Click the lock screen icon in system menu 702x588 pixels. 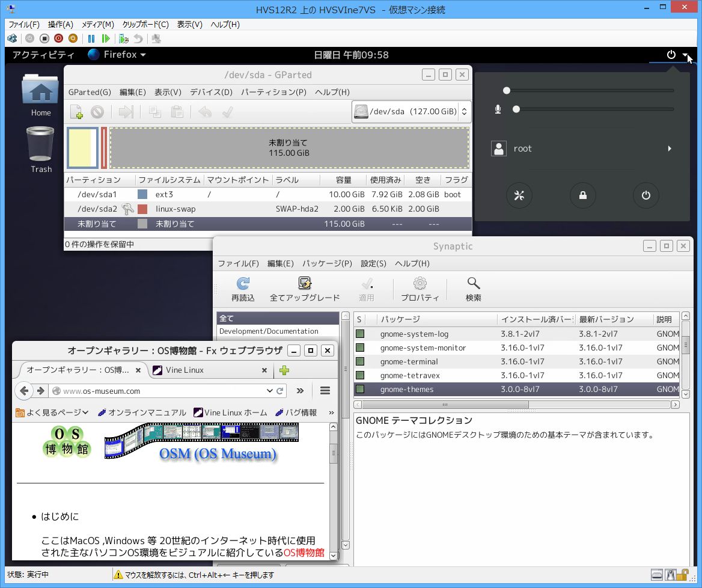pos(583,195)
